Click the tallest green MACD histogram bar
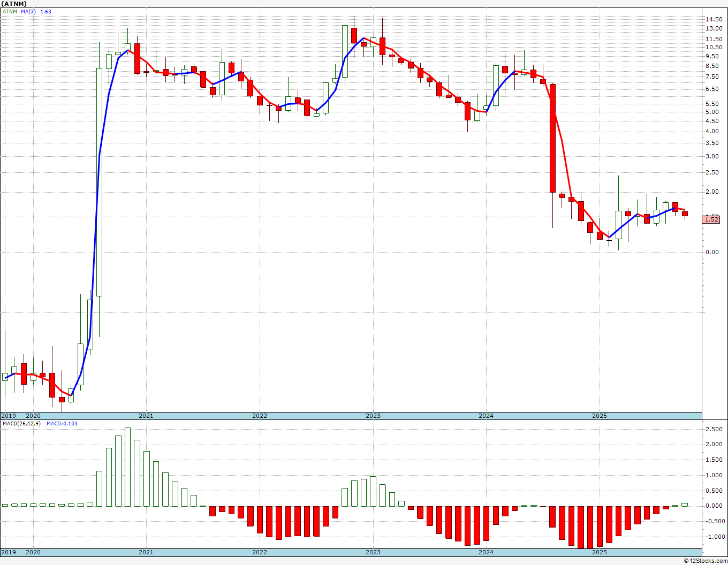Screen dimensions: 728x565 pos(127,467)
